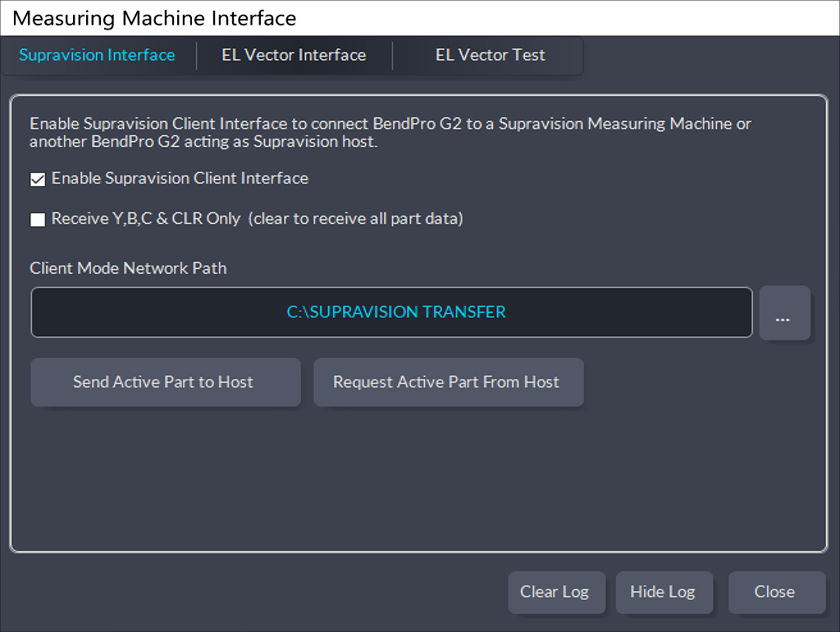The width and height of the screenshot is (840, 632).
Task: Click the Client Mode Network Path label
Action: 128,268
